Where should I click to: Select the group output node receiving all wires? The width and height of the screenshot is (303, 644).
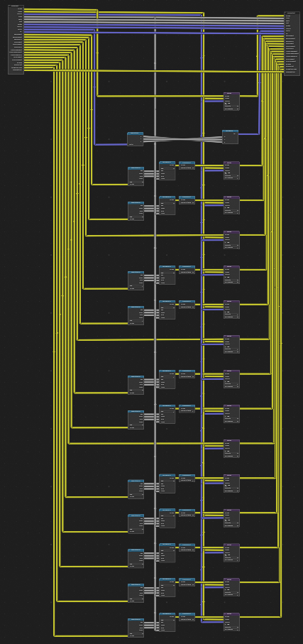pyautogui.click(x=292, y=43)
